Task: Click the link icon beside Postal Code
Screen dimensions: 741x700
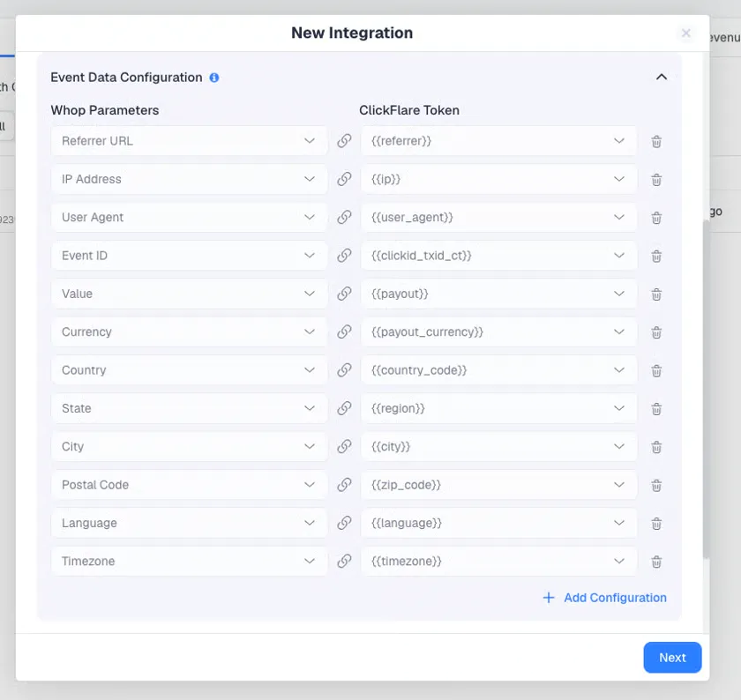Action: [344, 485]
